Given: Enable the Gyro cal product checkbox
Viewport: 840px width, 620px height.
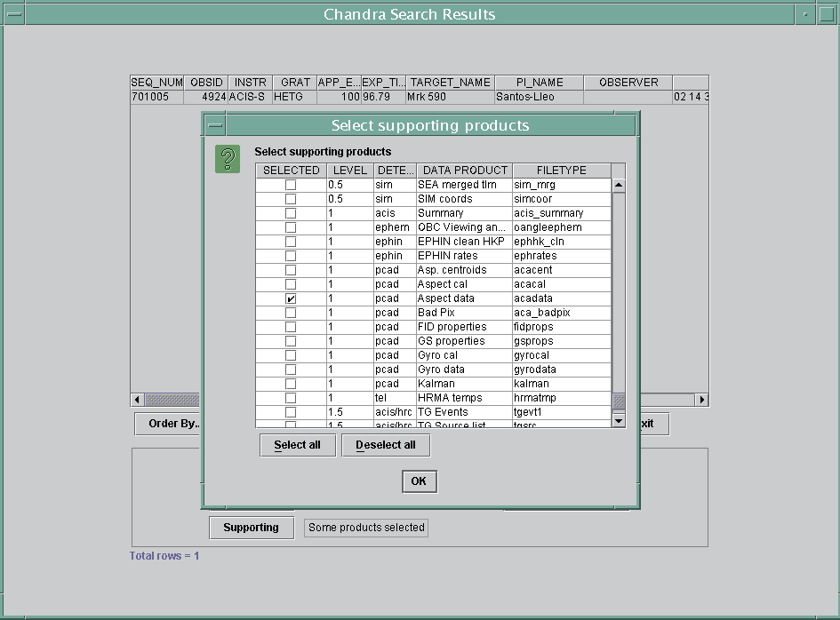Looking at the screenshot, I should 291,355.
